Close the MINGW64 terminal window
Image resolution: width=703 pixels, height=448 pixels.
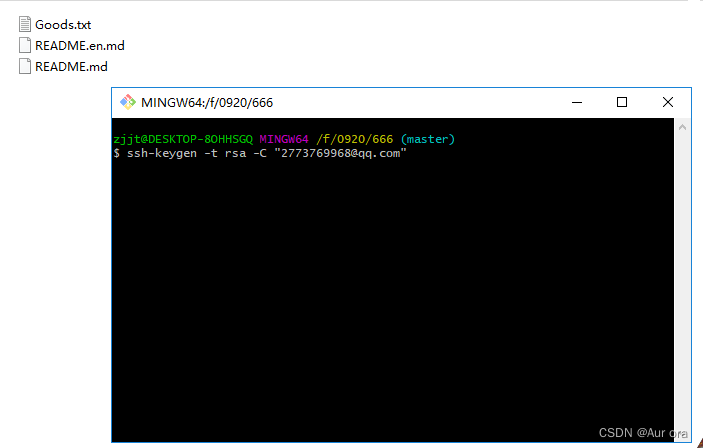coord(668,102)
